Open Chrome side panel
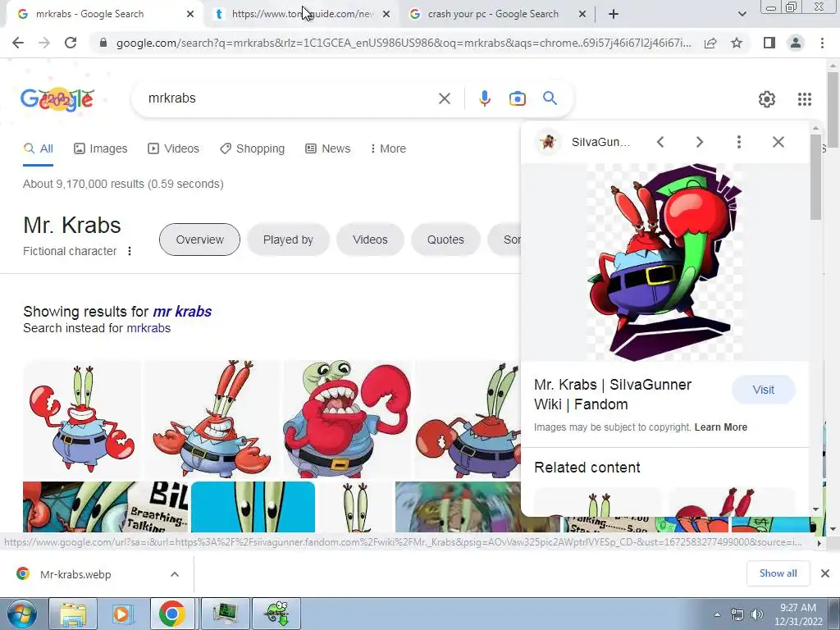The image size is (840, 630). 769,43
